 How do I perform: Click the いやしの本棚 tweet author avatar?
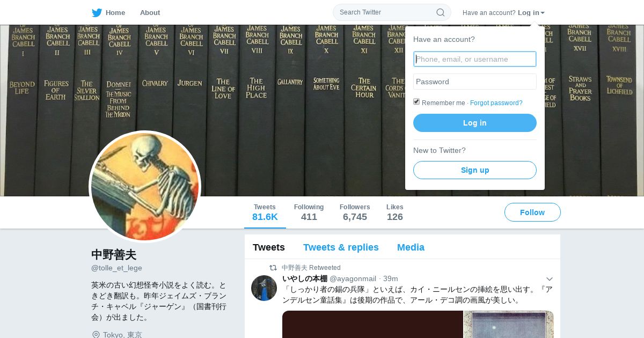(264, 288)
